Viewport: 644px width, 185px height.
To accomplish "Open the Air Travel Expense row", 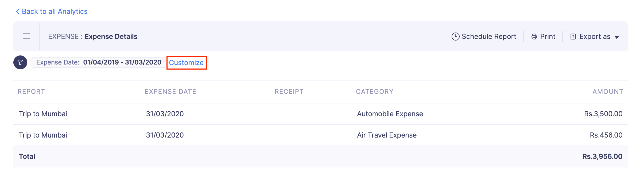I will (387, 135).
